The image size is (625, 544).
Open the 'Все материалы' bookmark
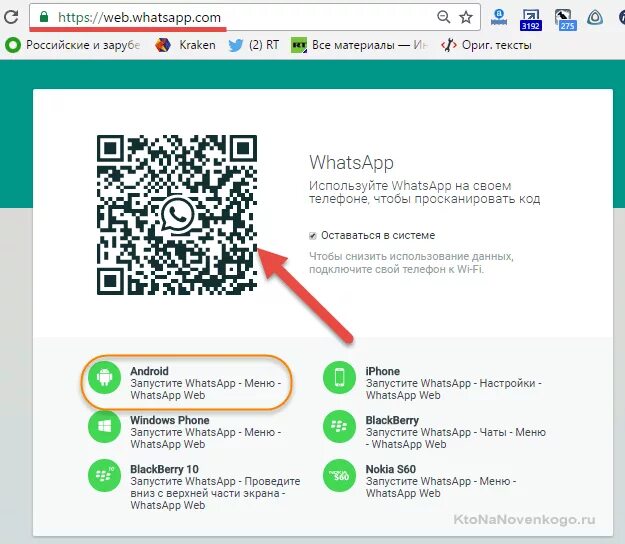point(359,45)
